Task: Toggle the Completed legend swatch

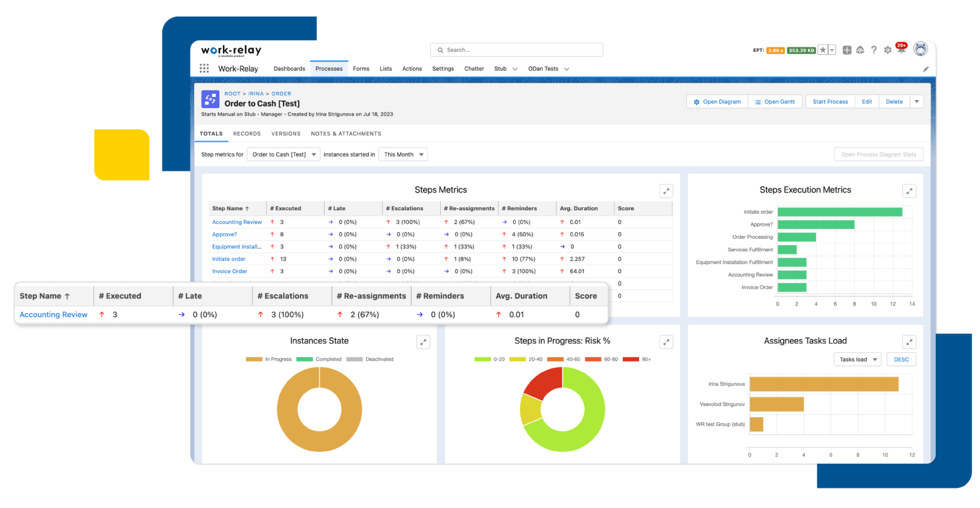Action: click(305, 359)
